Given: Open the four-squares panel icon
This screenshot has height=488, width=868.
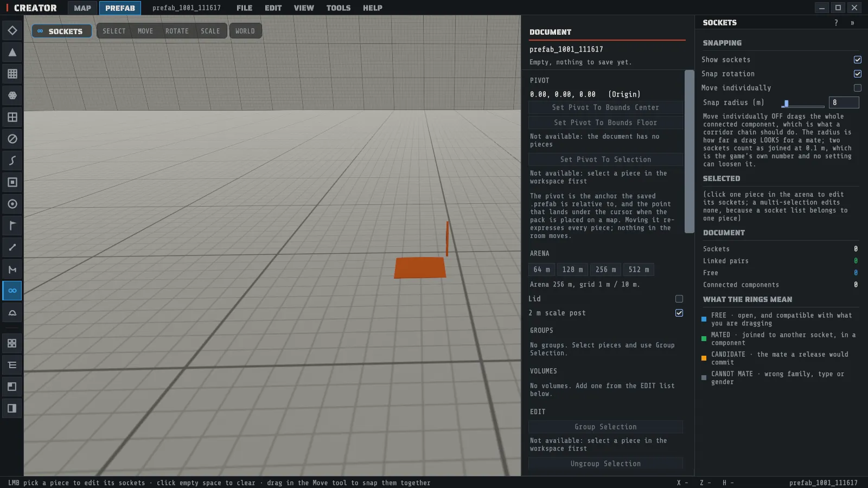Looking at the screenshot, I should (12, 343).
